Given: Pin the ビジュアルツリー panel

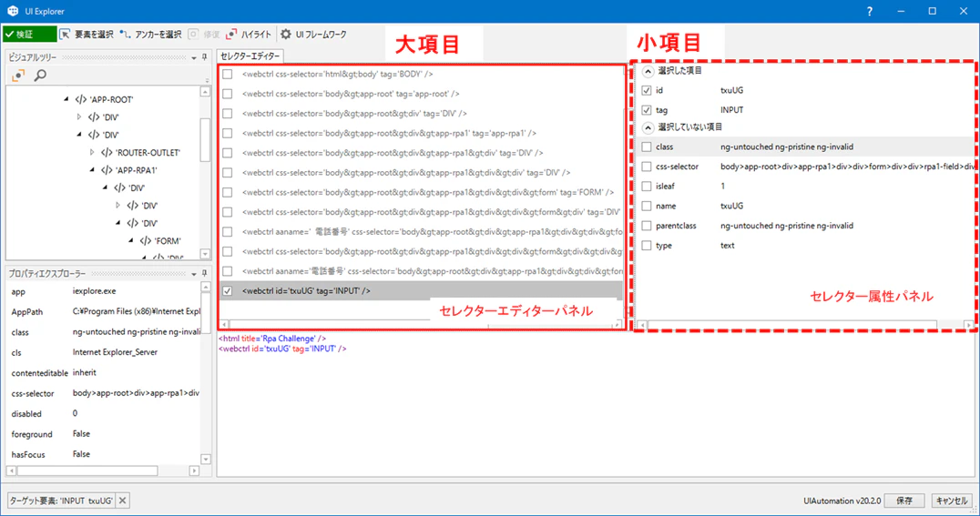Looking at the screenshot, I should point(204,57).
